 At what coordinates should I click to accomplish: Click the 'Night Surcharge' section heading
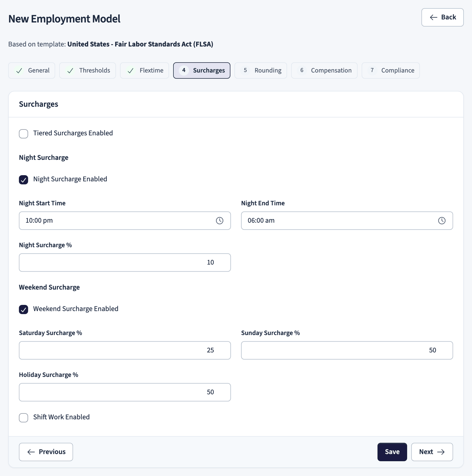click(44, 157)
